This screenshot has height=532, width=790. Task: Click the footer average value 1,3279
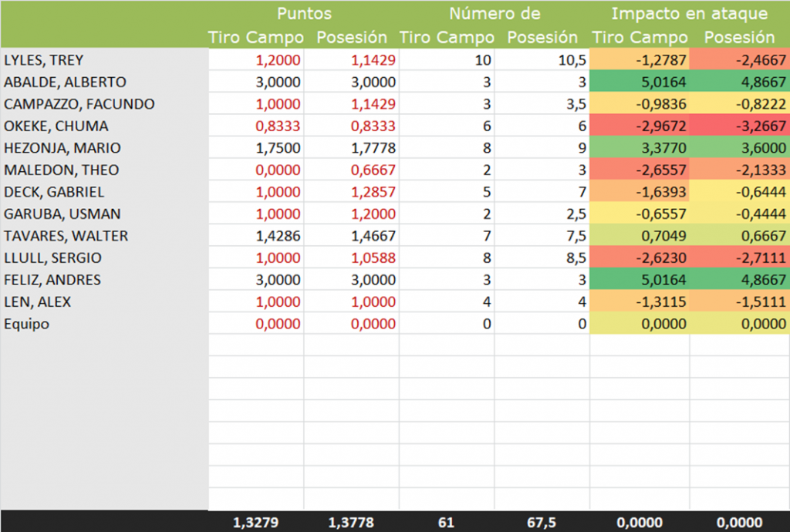pyautogui.click(x=255, y=522)
